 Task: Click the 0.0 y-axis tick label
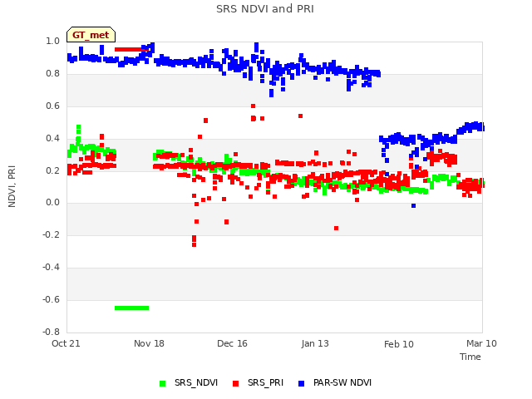tap(52, 203)
